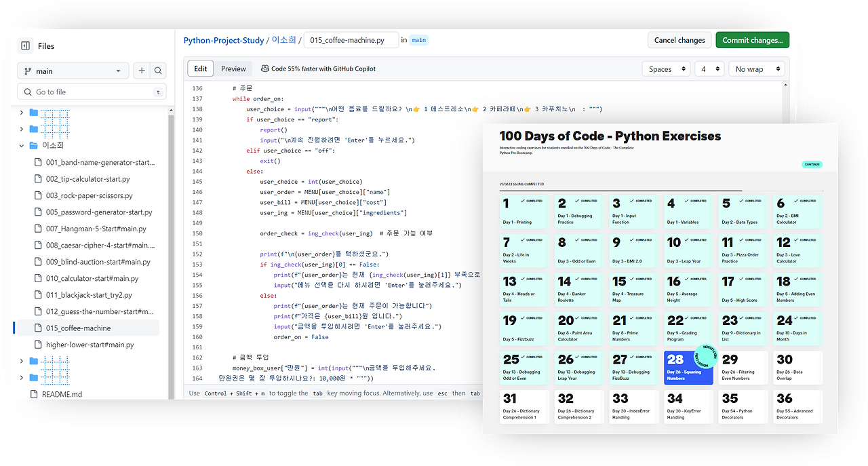This screenshot has height=466, width=868.
Task: Click the Continue button in exercises window
Action: pos(812,164)
